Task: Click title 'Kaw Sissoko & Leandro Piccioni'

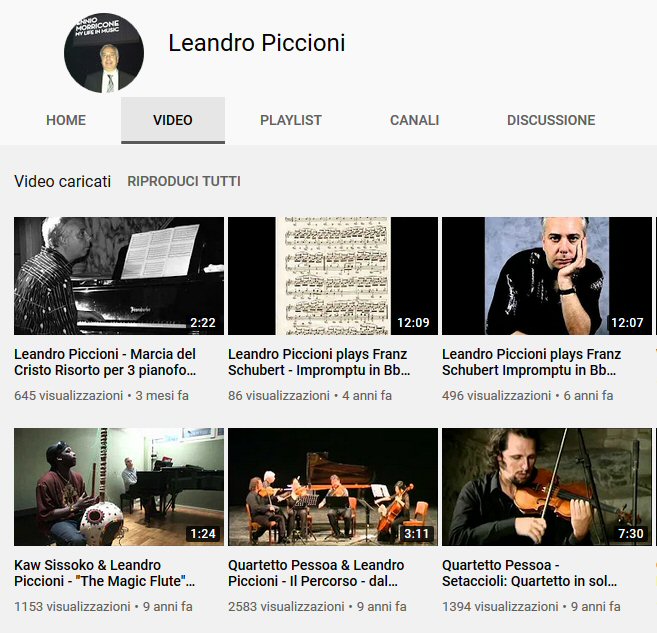Action: [x=104, y=573]
